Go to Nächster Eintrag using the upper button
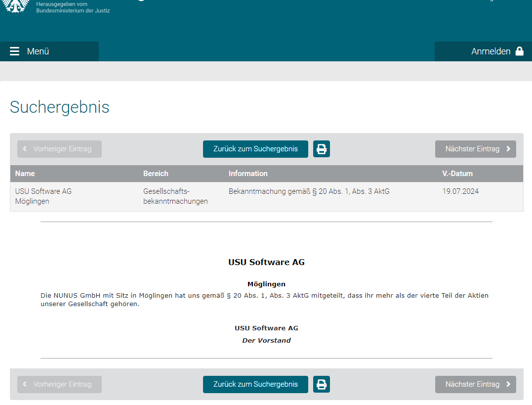532x405 pixels. [475, 149]
